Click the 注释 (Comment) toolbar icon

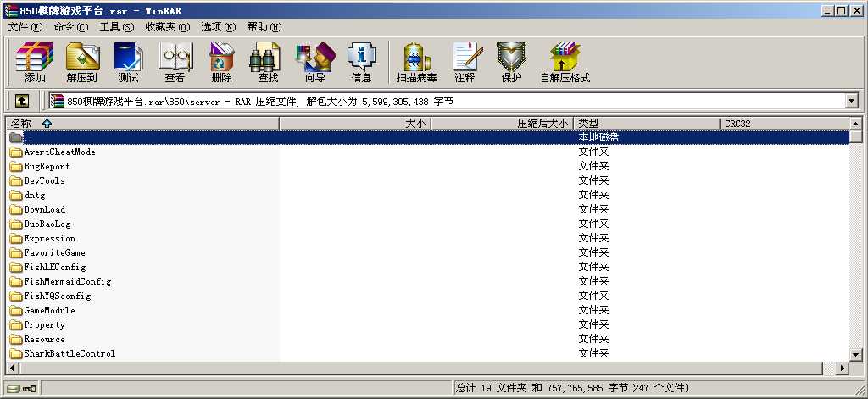pos(465,62)
